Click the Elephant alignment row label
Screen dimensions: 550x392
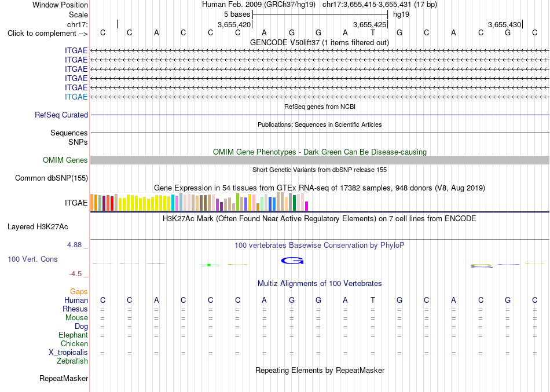[73, 335]
